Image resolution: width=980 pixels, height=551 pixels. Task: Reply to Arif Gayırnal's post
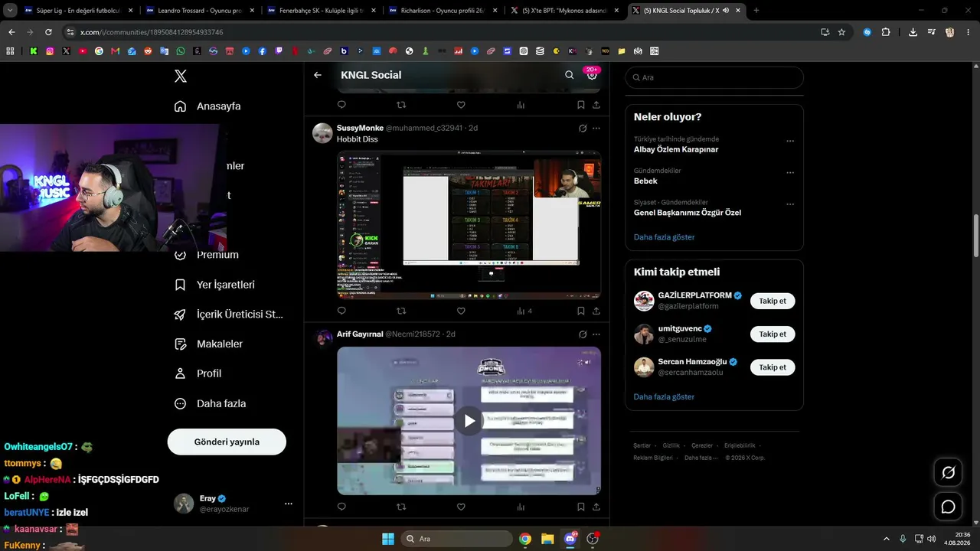pyautogui.click(x=341, y=507)
